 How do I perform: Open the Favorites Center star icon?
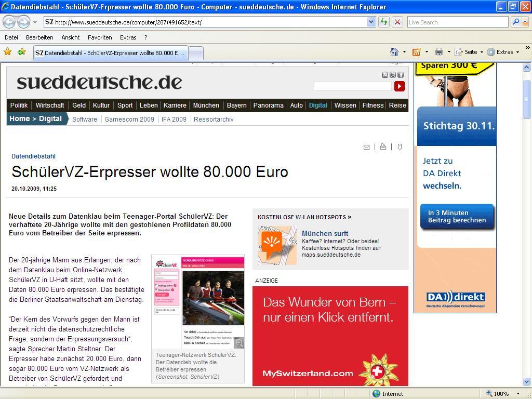coord(7,52)
